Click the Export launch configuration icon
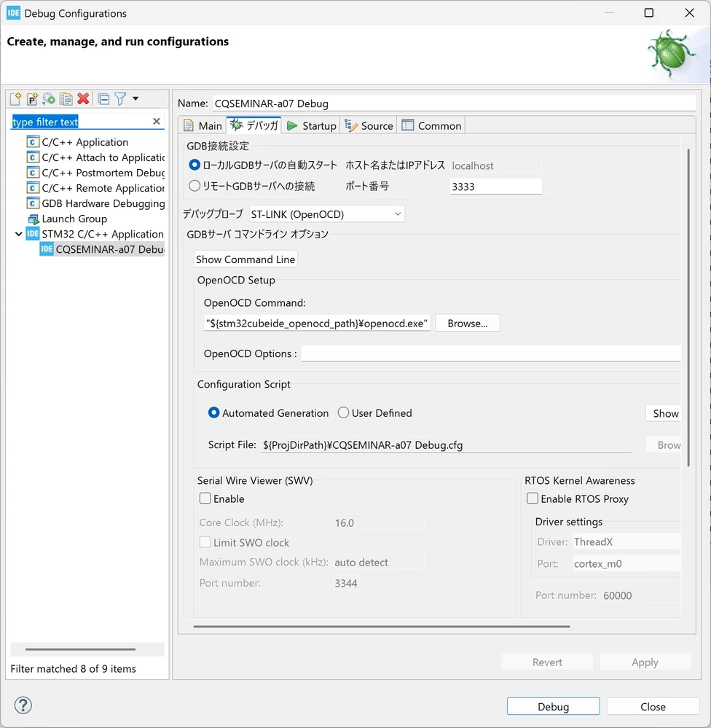This screenshot has height=728, width=711. (x=49, y=98)
